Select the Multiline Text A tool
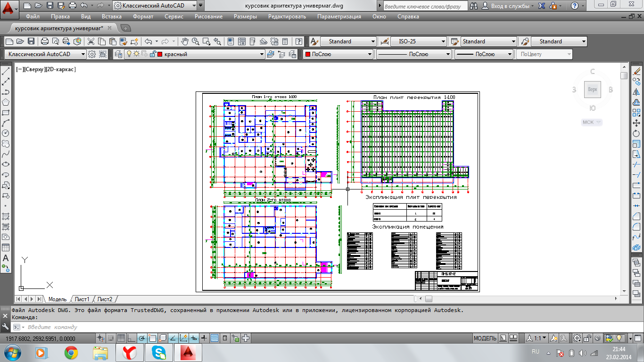 [x=6, y=258]
